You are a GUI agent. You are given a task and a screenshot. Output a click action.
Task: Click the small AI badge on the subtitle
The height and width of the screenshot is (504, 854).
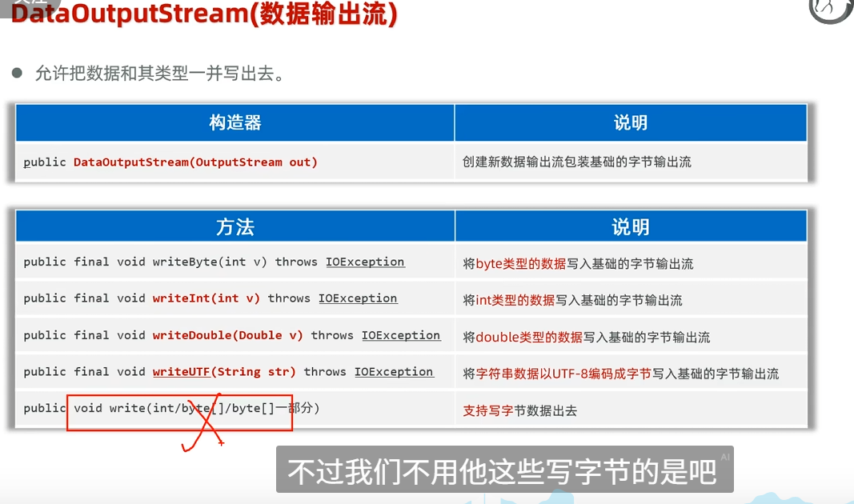725,457
